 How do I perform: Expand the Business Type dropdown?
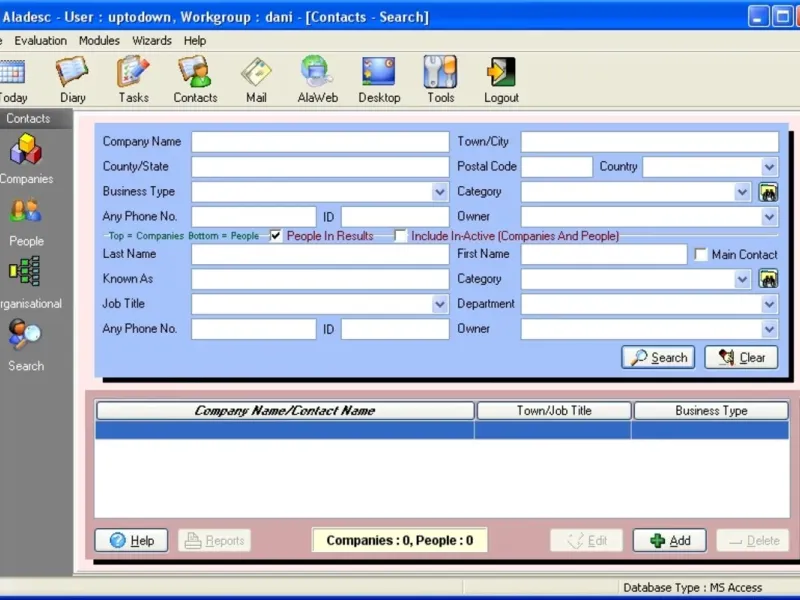point(440,192)
